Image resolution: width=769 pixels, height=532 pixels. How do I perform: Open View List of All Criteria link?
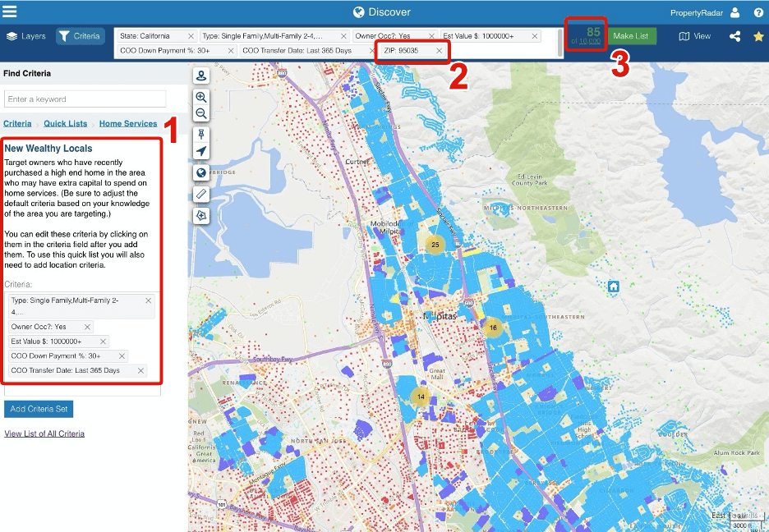[44, 433]
